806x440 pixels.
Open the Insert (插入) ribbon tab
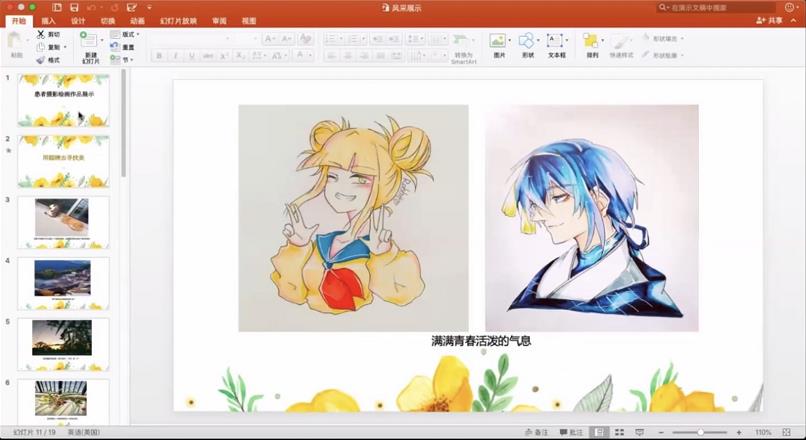click(x=48, y=20)
